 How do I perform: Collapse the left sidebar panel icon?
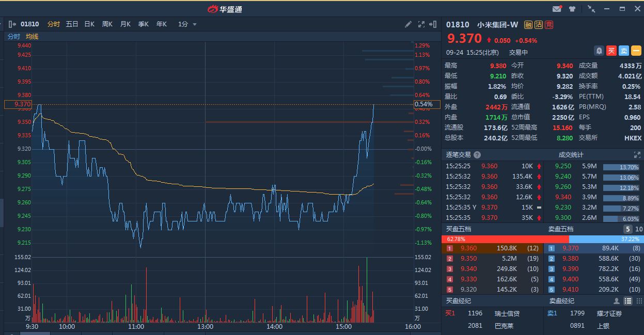pos(12,24)
